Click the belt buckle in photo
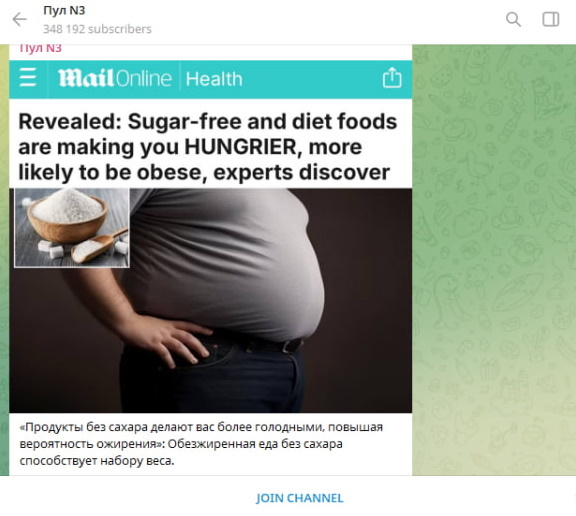576x516 pixels. (292, 345)
